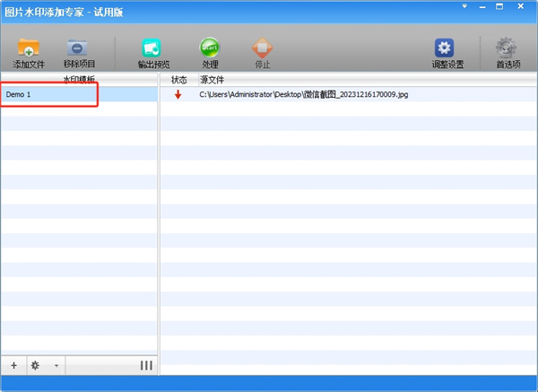This screenshot has width=538, height=392.
Task: Select the 微信截图 jpg source file row
Action: 303,94
